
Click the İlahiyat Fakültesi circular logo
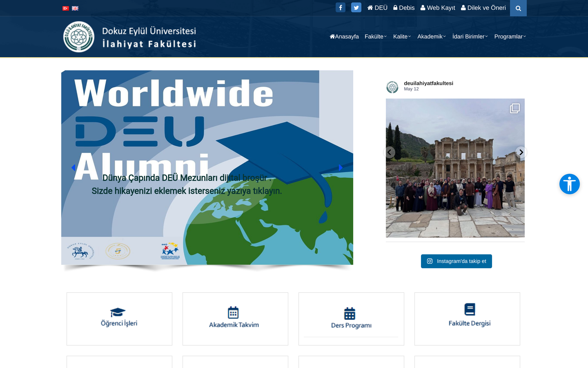pyautogui.click(x=79, y=37)
